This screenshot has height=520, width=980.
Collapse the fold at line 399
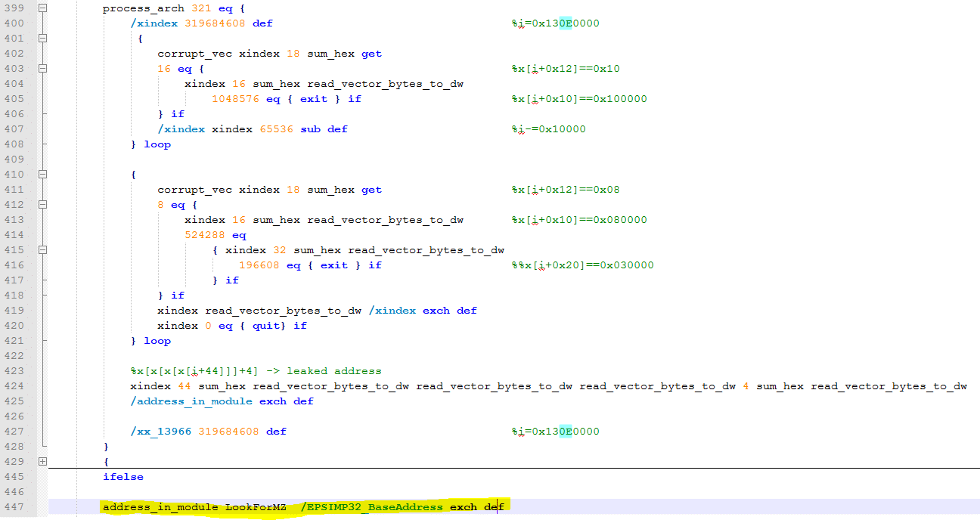coord(42,8)
